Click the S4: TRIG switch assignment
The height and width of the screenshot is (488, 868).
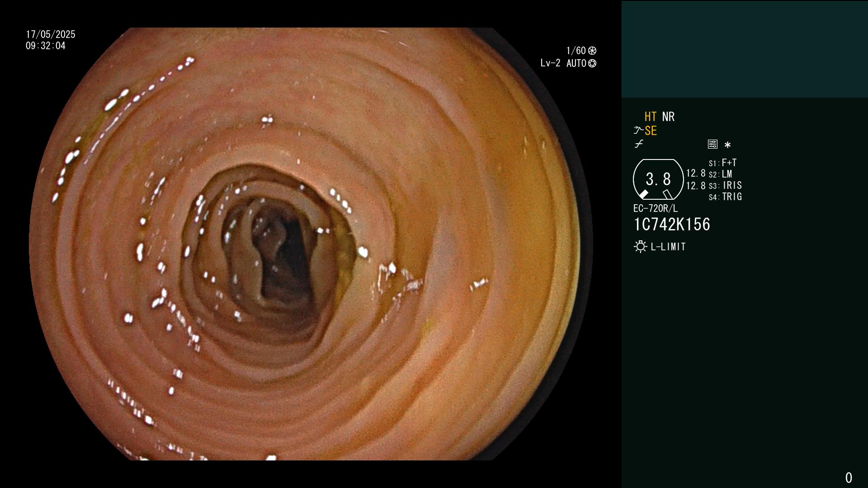point(725,197)
